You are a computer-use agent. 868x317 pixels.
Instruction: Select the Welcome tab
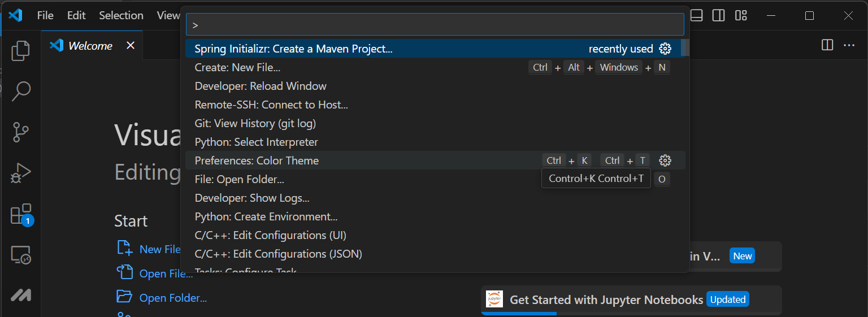tap(92, 45)
